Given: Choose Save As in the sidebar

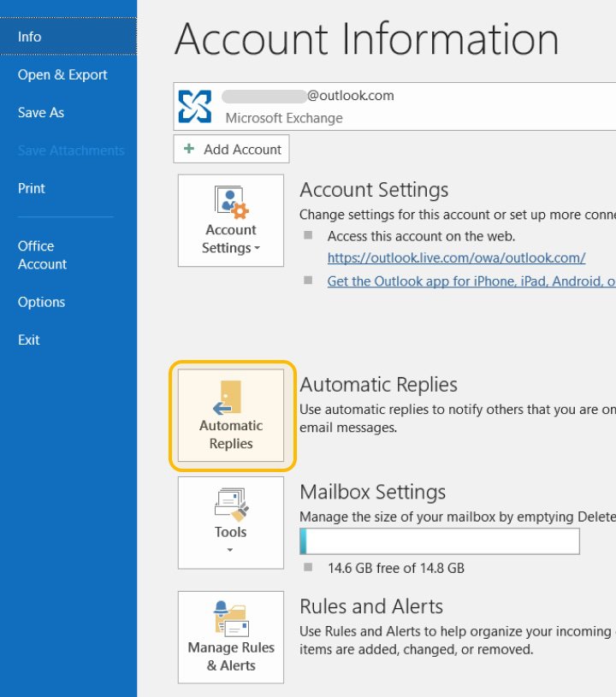Looking at the screenshot, I should (x=41, y=113).
